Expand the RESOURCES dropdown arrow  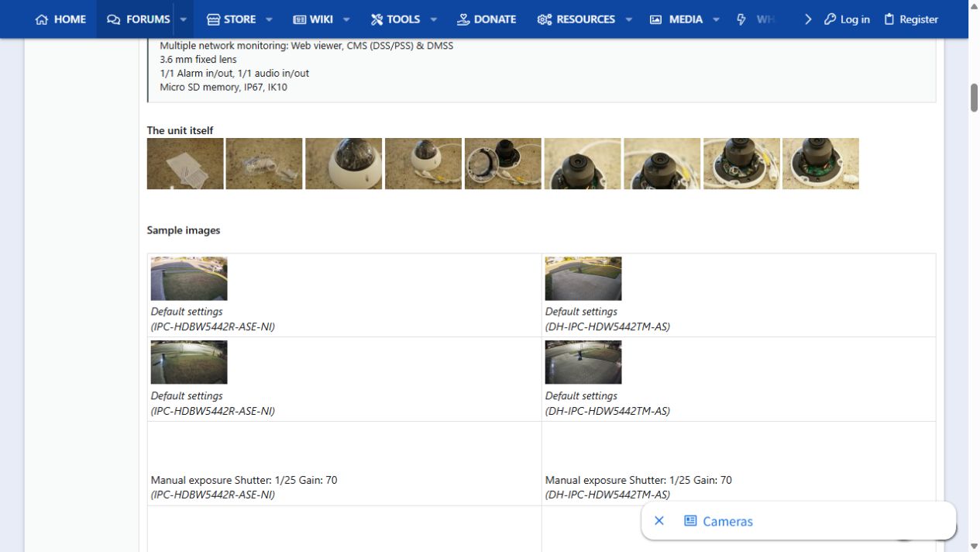point(628,19)
